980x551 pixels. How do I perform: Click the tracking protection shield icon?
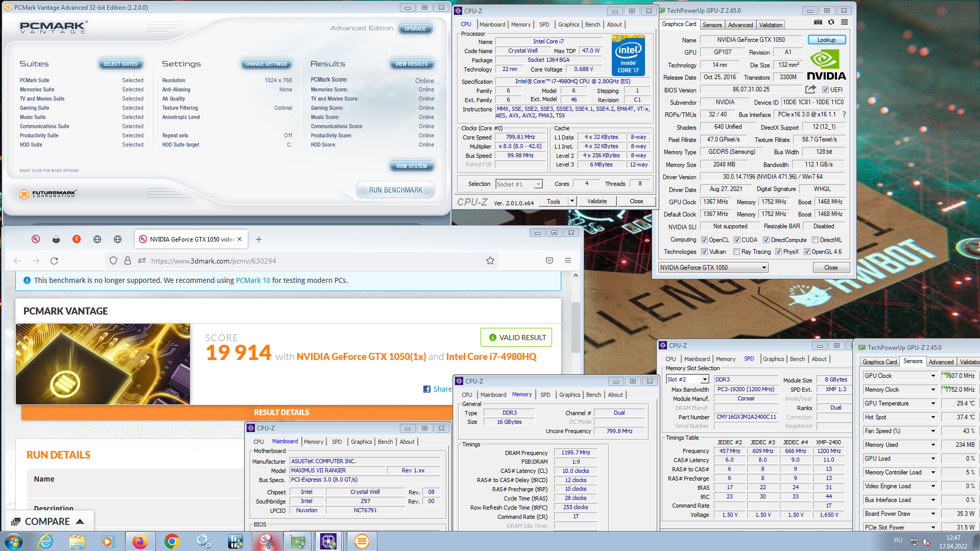point(113,261)
